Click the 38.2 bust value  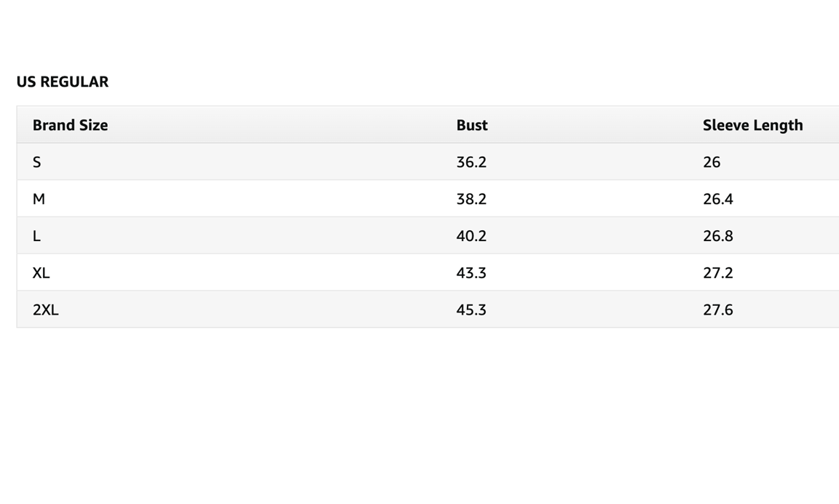point(471,199)
